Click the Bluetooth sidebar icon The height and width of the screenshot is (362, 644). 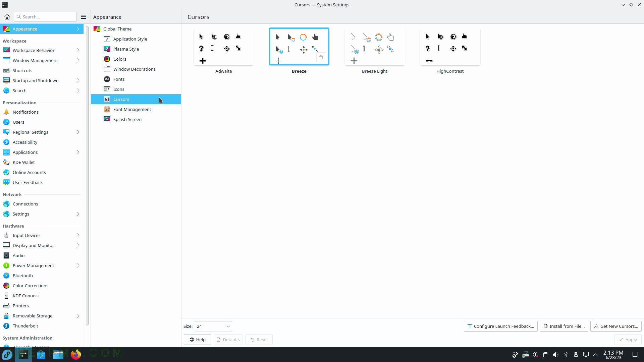(x=6, y=276)
